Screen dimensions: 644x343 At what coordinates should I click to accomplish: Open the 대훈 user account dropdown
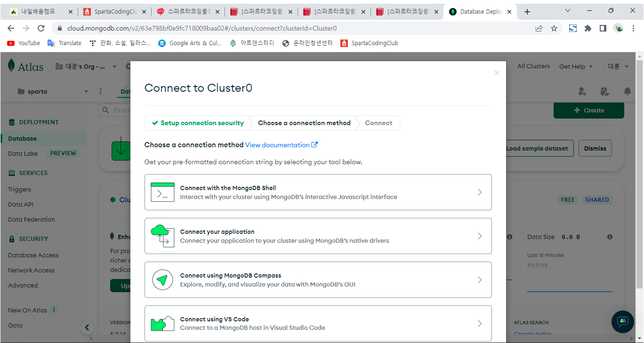pos(619,67)
